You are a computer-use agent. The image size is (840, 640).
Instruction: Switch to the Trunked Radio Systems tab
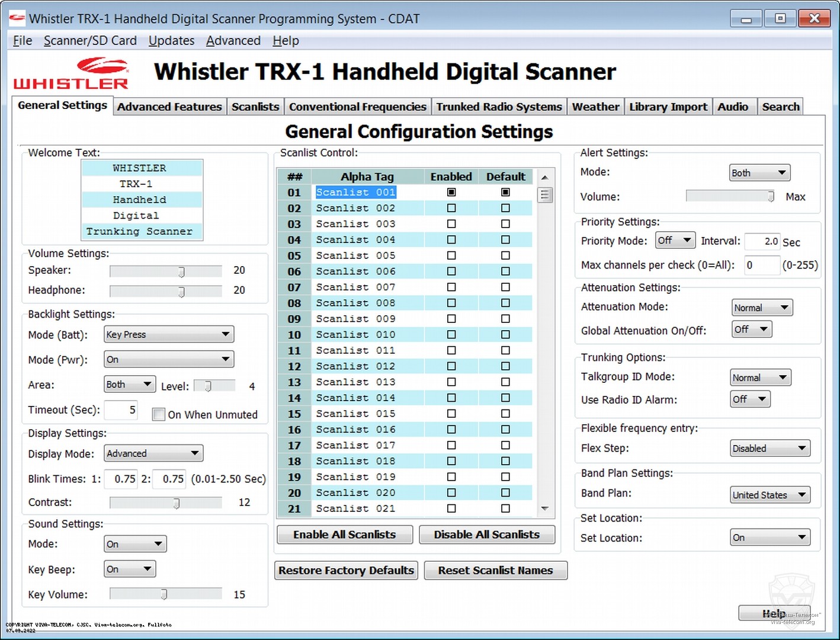[x=498, y=107]
